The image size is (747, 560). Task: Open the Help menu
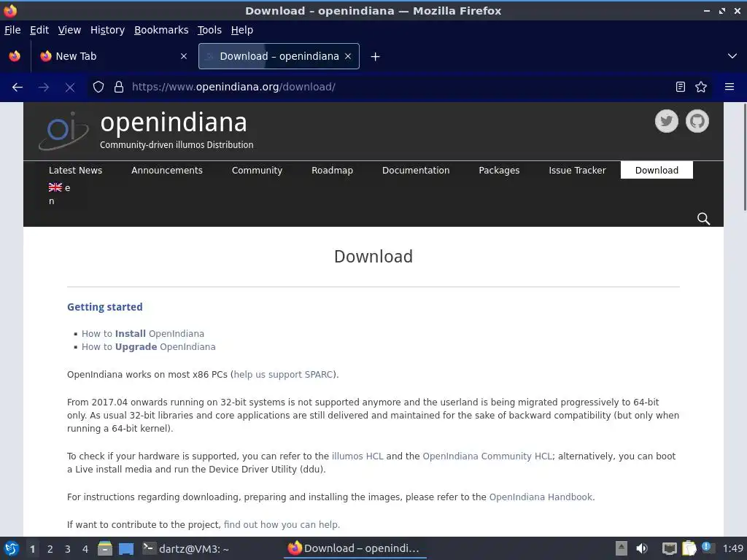242,30
